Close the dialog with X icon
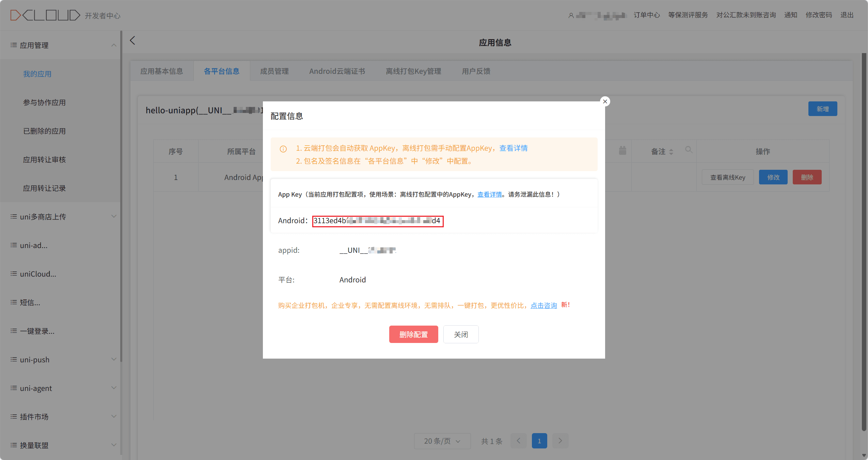This screenshot has width=868, height=460. click(x=605, y=101)
